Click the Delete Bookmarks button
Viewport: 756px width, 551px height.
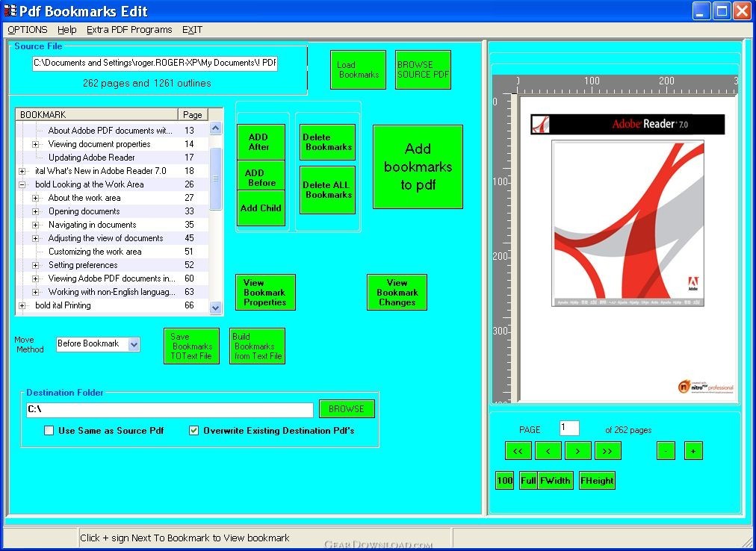(327, 142)
